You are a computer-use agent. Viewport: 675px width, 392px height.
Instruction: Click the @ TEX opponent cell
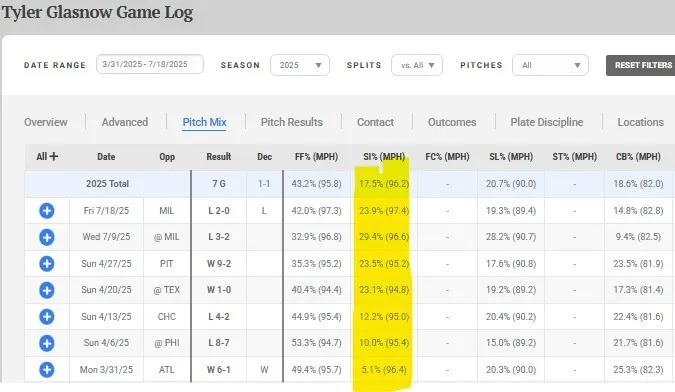[x=167, y=290]
